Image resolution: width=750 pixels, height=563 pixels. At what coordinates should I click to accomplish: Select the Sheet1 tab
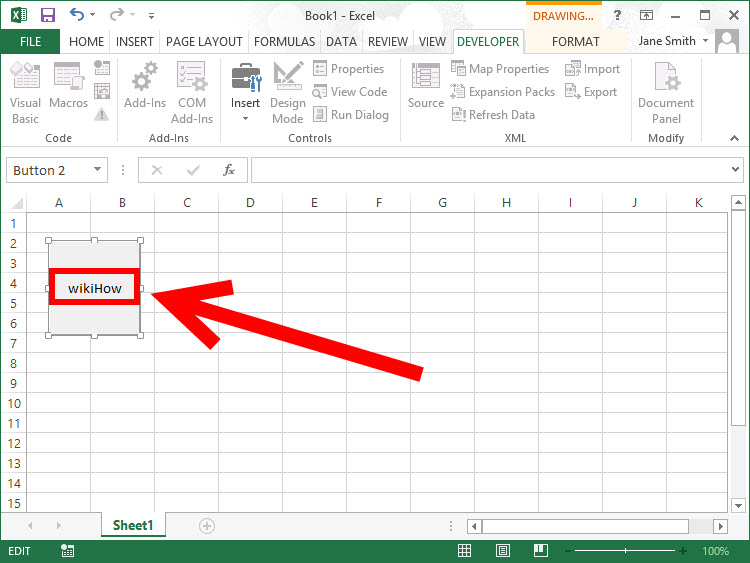(133, 525)
